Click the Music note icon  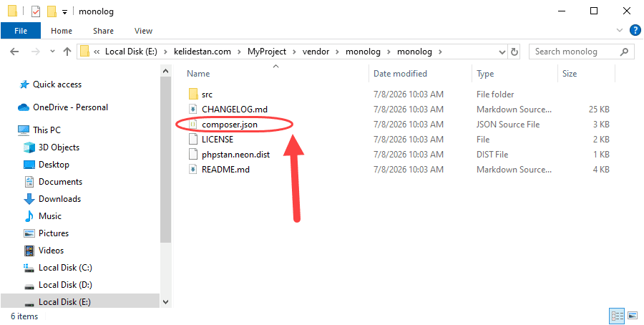[29, 216]
